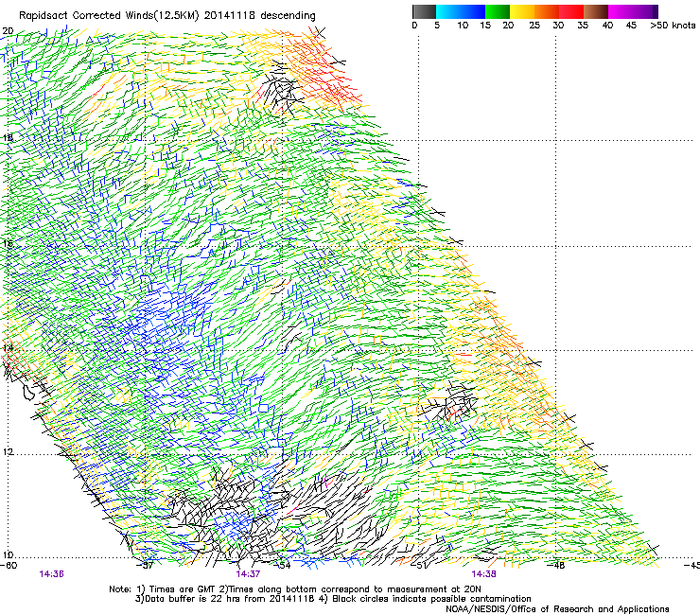The width and height of the screenshot is (700, 615).
Task: Click the gray 0-5 knots color swatch
Action: (424, 11)
